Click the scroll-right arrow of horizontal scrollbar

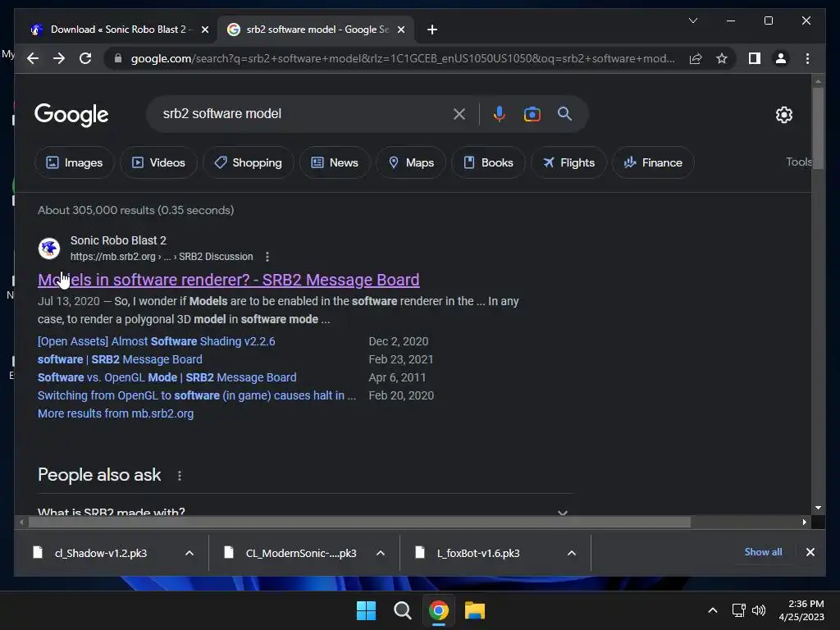[x=804, y=523]
